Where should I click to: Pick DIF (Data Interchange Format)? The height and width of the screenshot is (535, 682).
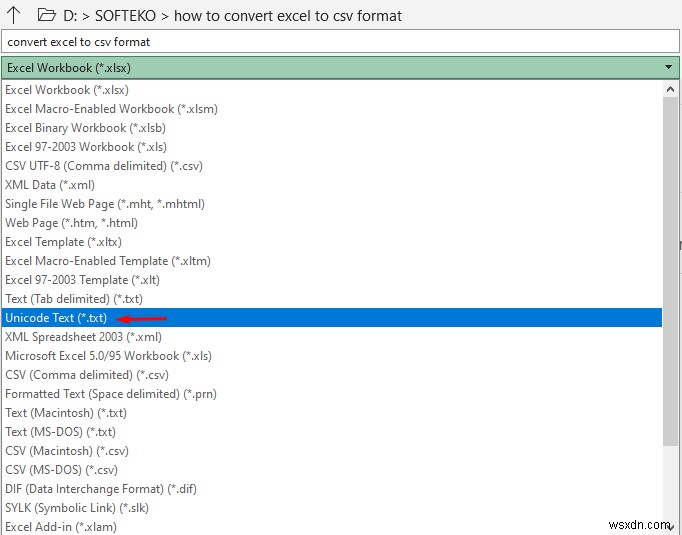pyautogui.click(x=331, y=488)
